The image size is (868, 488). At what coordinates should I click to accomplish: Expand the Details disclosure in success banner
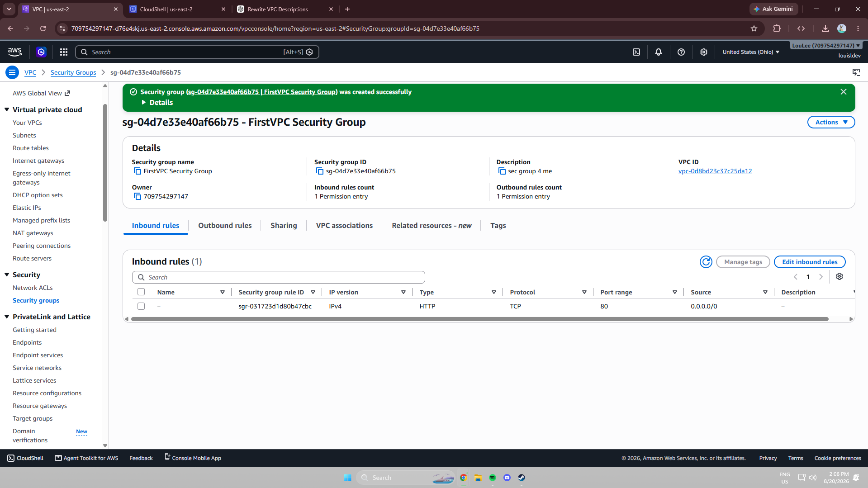(x=157, y=103)
